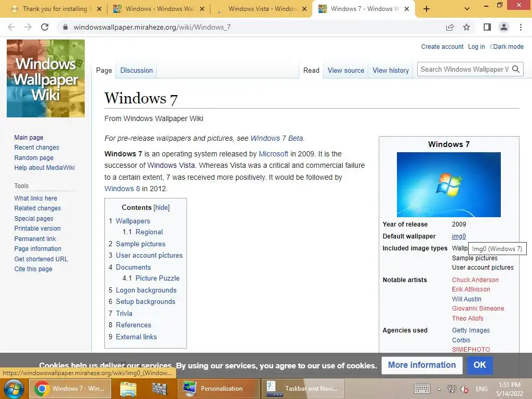Open the View history tab

coord(391,70)
